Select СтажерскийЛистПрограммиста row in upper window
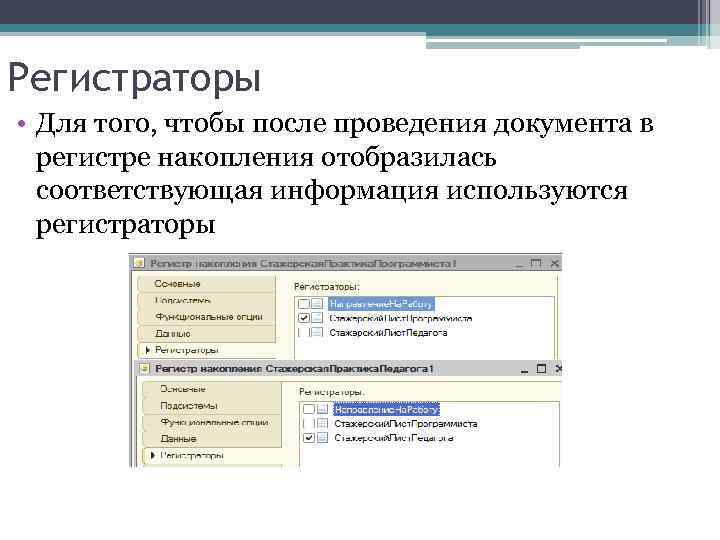Viewport: 720px width, 540px height. click(400, 318)
